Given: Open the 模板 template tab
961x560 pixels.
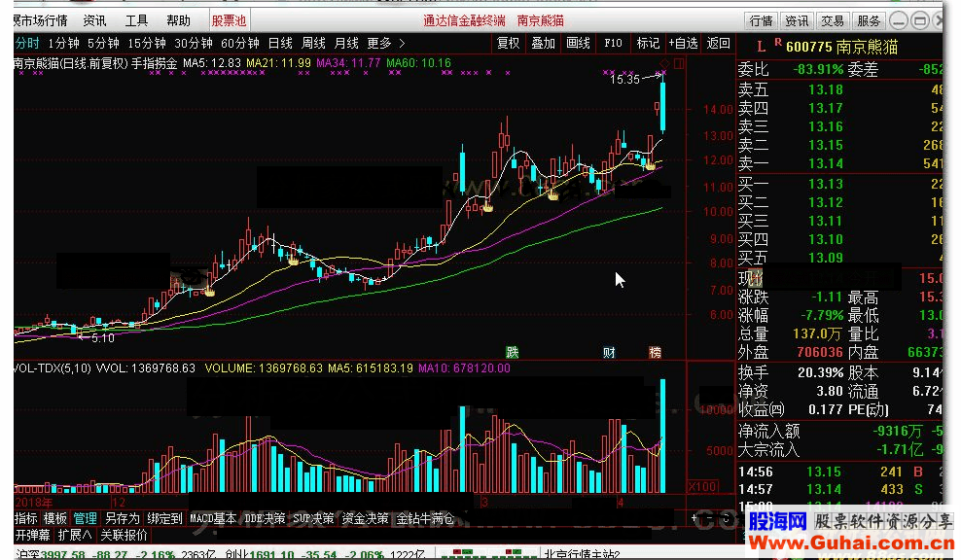Looking at the screenshot, I should [x=55, y=518].
